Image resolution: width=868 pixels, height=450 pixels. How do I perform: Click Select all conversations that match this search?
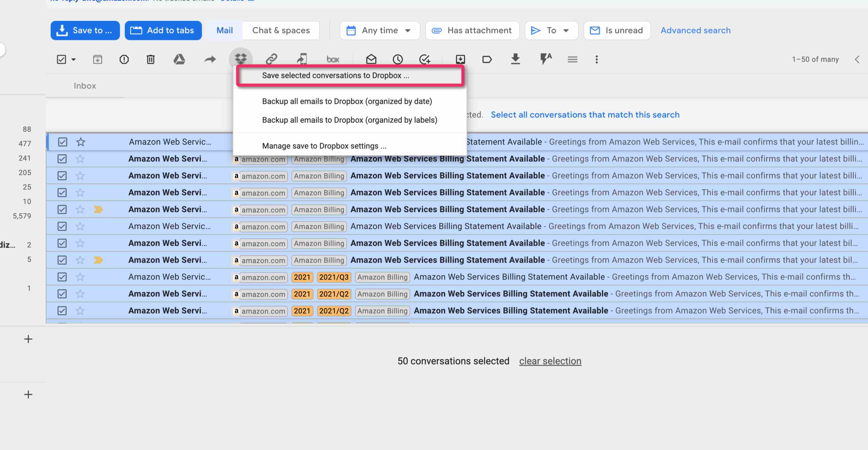[585, 115]
